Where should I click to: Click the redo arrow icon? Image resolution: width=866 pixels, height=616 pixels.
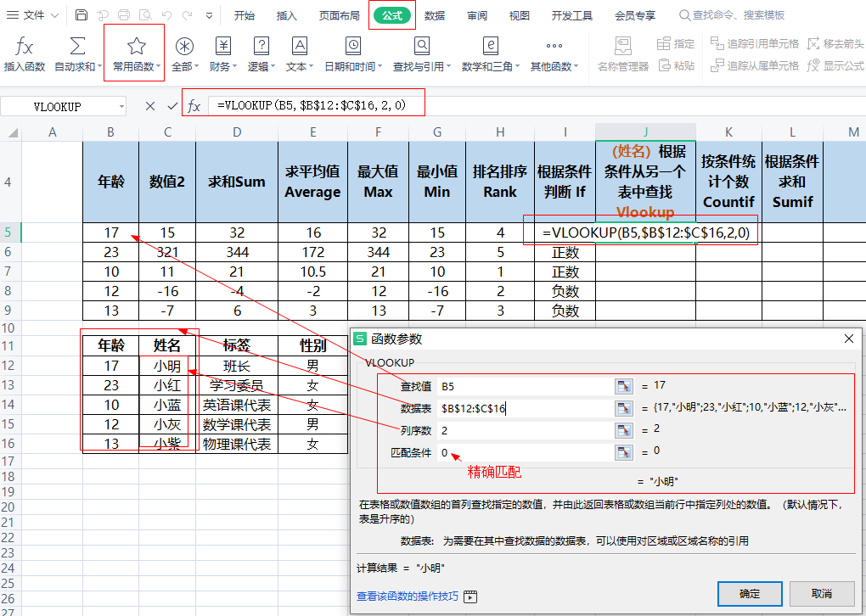tap(188, 15)
